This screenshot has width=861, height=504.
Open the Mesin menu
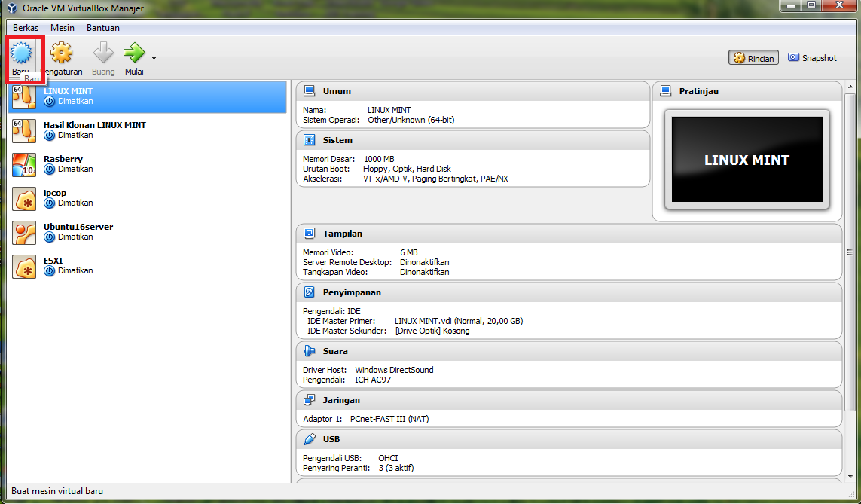coord(63,27)
